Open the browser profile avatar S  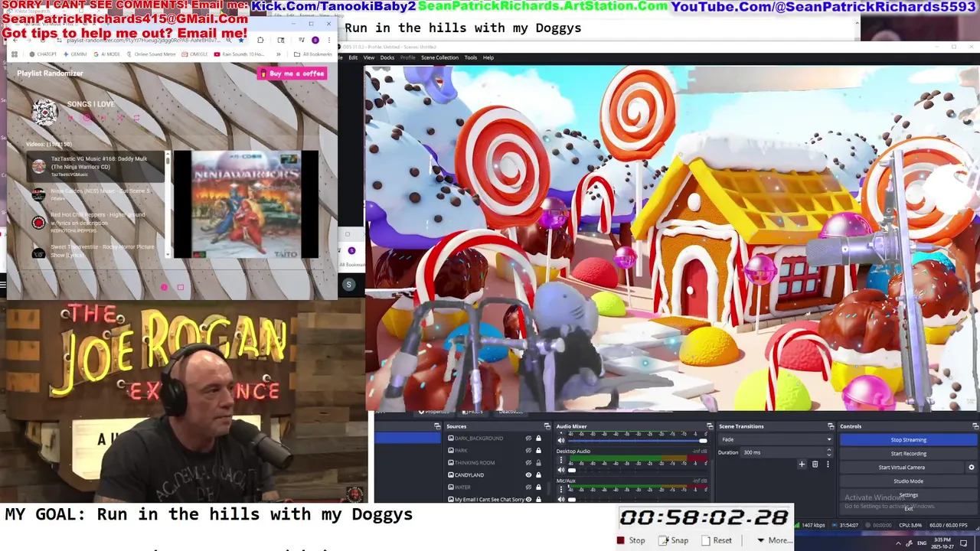point(315,41)
